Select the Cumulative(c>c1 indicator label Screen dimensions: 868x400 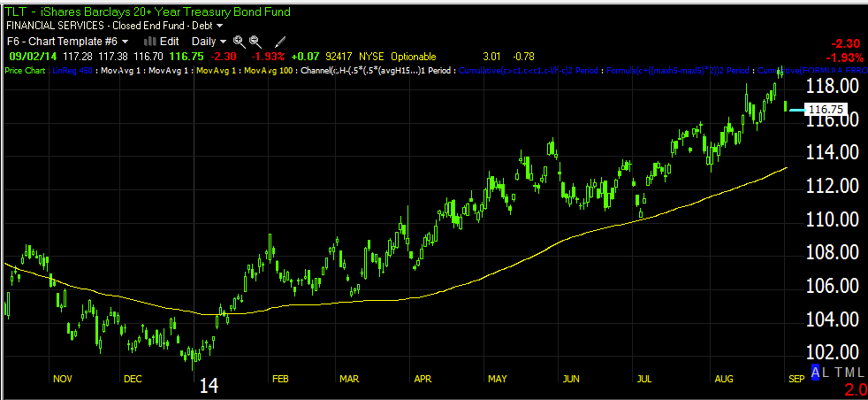528,71
